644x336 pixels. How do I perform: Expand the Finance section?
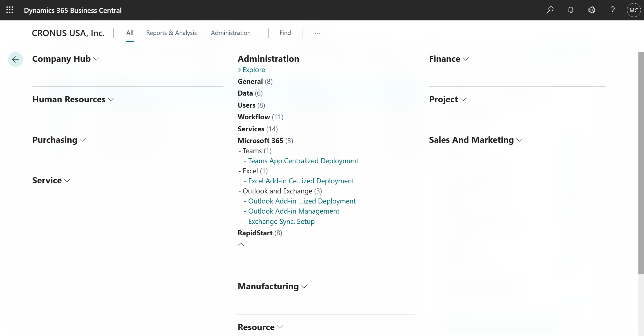pyautogui.click(x=465, y=59)
